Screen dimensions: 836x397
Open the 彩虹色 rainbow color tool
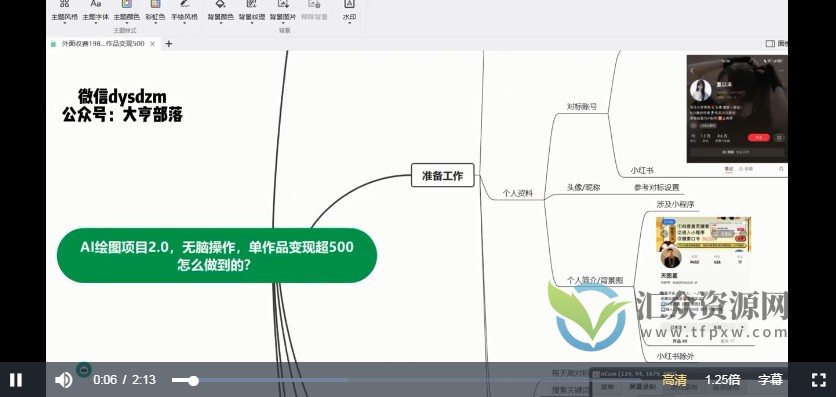point(155,10)
